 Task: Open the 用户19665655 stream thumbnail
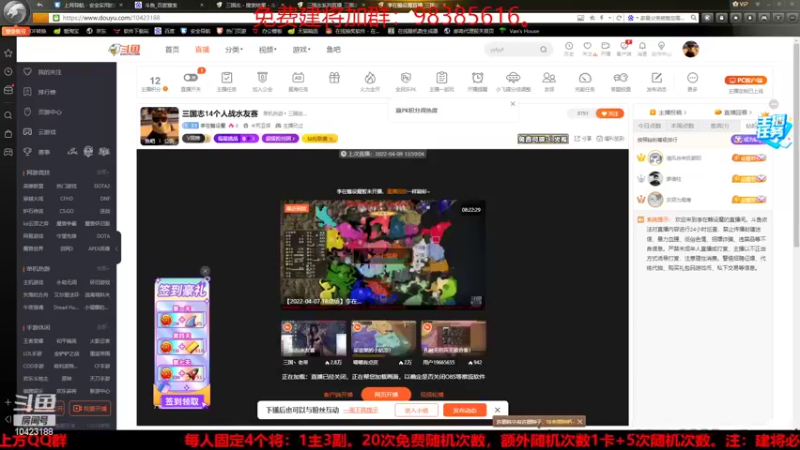pyautogui.click(x=453, y=338)
